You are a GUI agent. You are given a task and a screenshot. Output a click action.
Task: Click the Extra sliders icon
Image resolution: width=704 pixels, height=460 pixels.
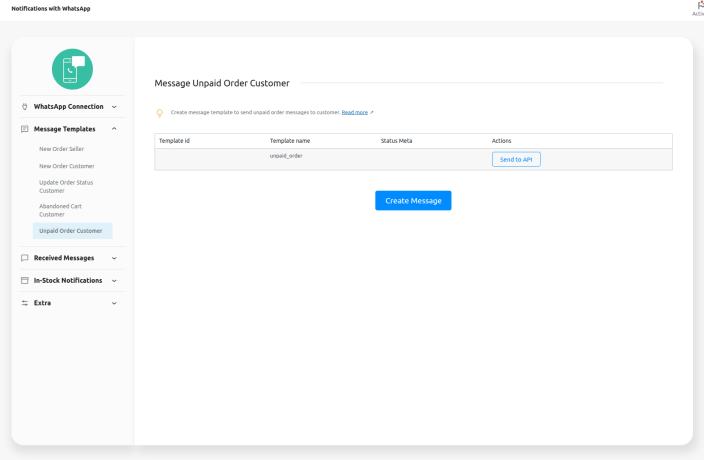click(x=25, y=303)
